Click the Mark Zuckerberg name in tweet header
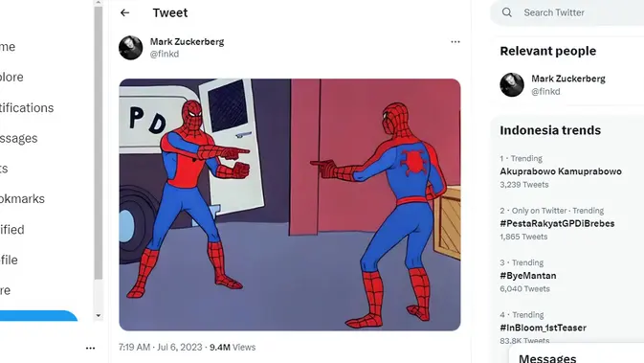This screenshot has width=644, height=363. [x=187, y=42]
